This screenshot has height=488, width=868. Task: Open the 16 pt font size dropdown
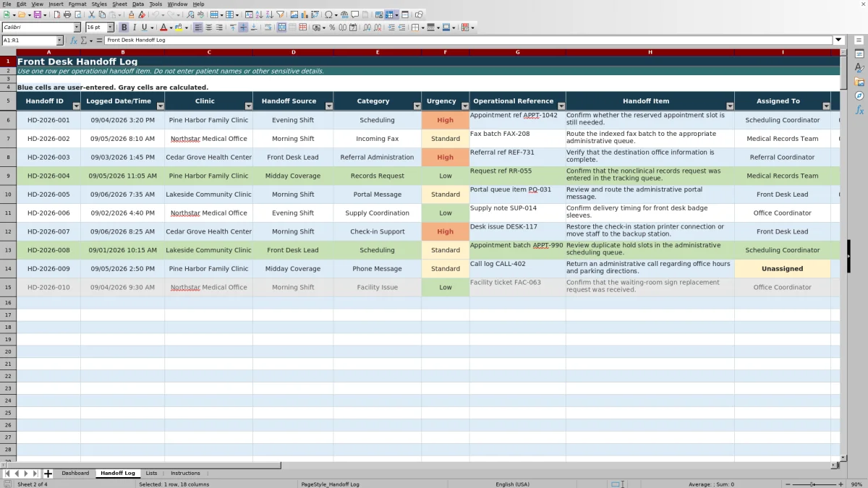click(110, 27)
